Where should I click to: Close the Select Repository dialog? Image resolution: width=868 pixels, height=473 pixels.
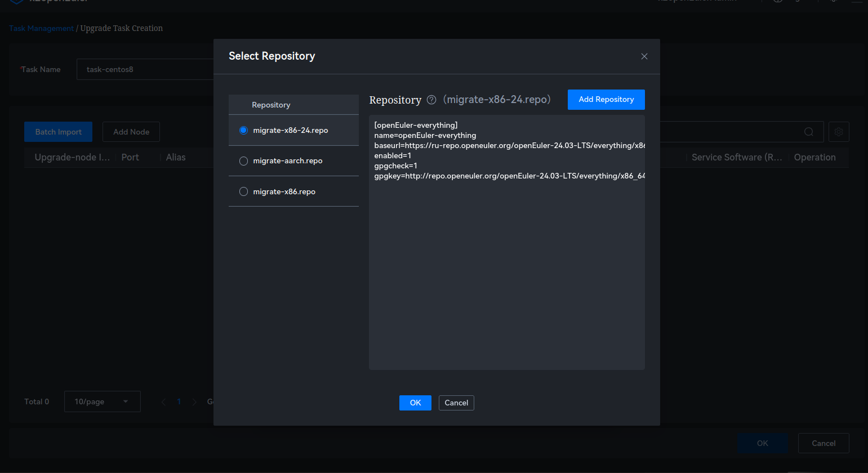point(644,56)
